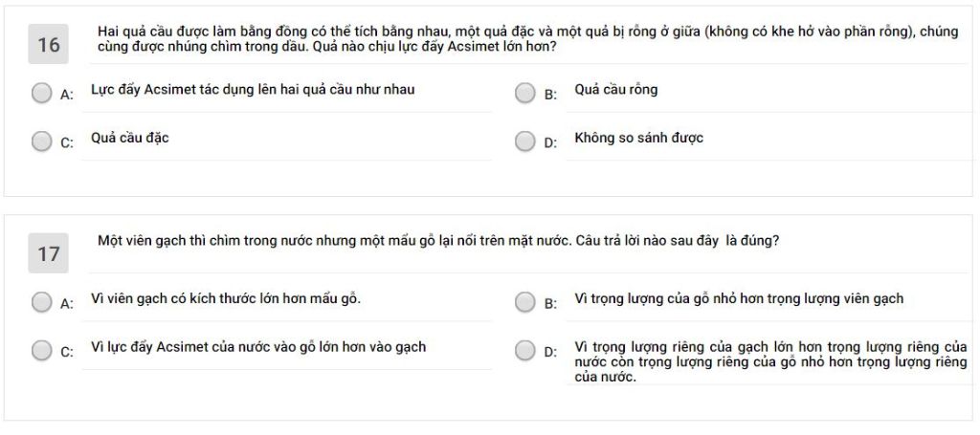
Task: Click answer text 'Quả cầu đặc'
Action: coord(130,138)
